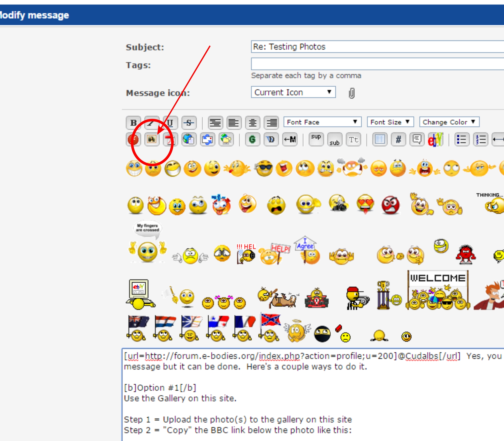Toggle underline formatting
This screenshot has height=441, width=504.
170,123
